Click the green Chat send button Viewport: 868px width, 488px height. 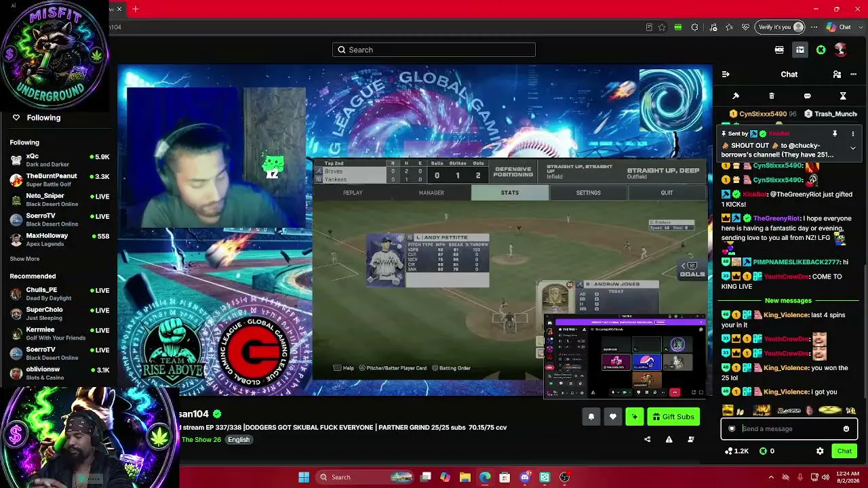click(x=844, y=451)
